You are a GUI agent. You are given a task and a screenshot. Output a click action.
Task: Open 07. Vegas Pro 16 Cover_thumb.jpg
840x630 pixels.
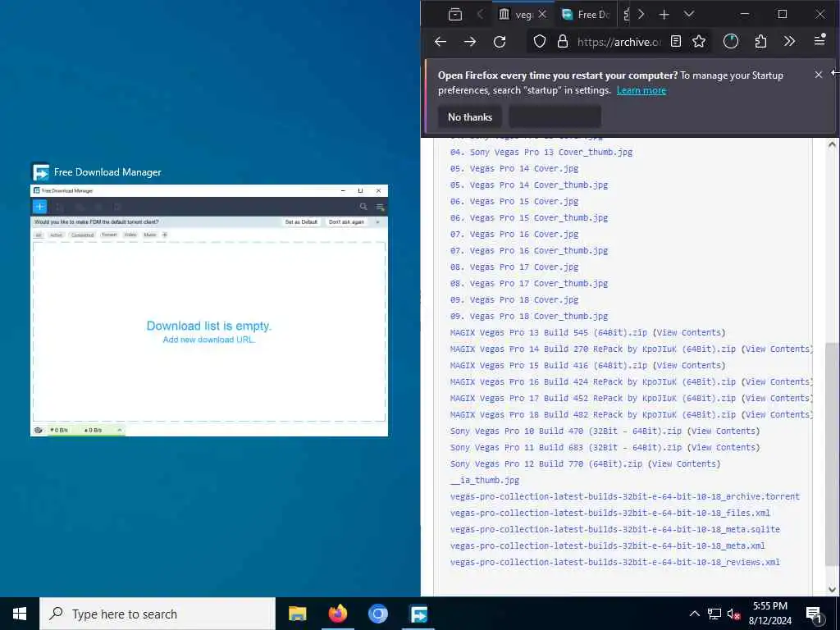[x=529, y=251]
